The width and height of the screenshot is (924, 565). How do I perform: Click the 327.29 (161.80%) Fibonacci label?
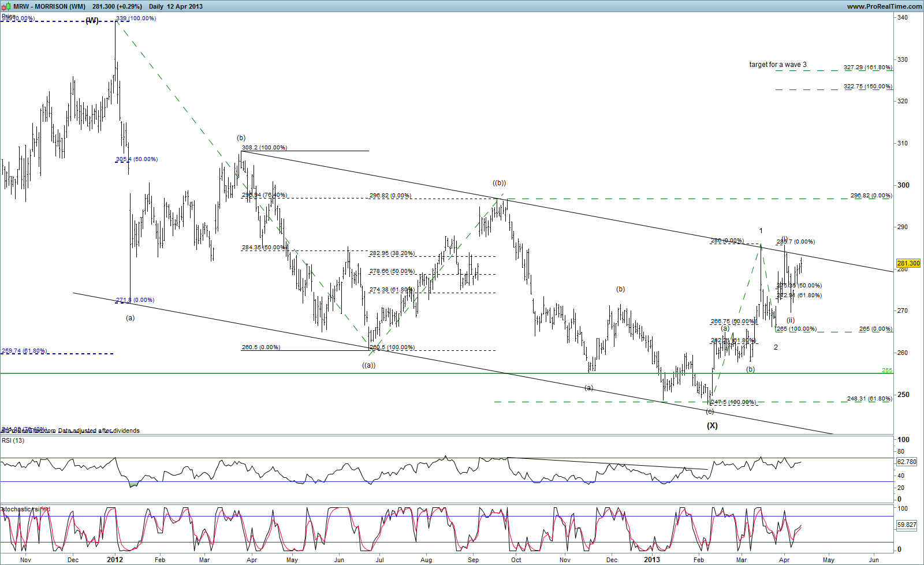[867, 68]
